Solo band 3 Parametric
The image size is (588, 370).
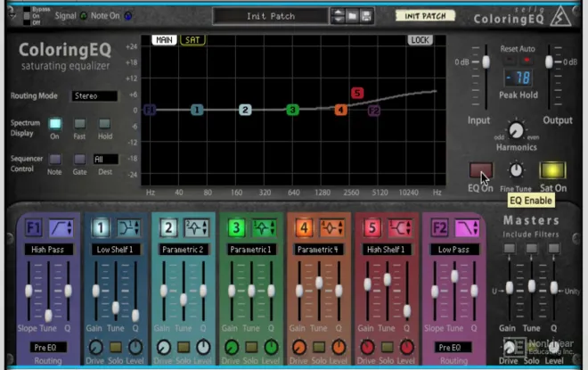point(251,347)
